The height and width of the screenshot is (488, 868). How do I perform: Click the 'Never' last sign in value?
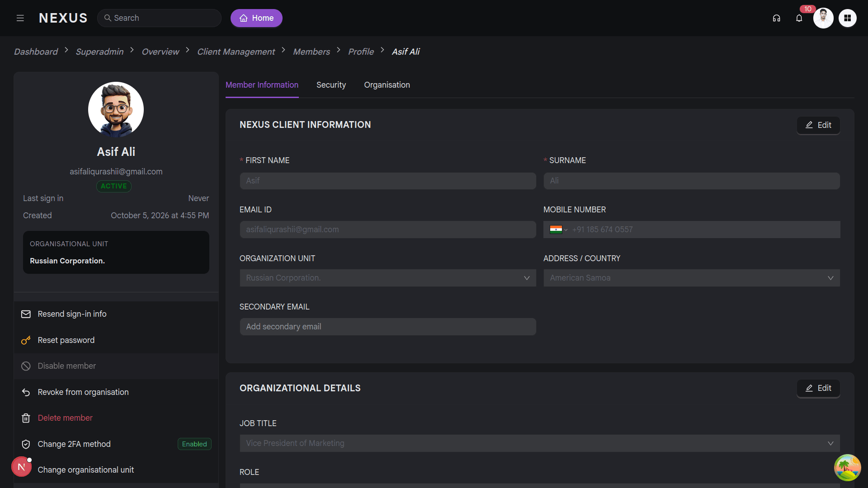pyautogui.click(x=198, y=198)
